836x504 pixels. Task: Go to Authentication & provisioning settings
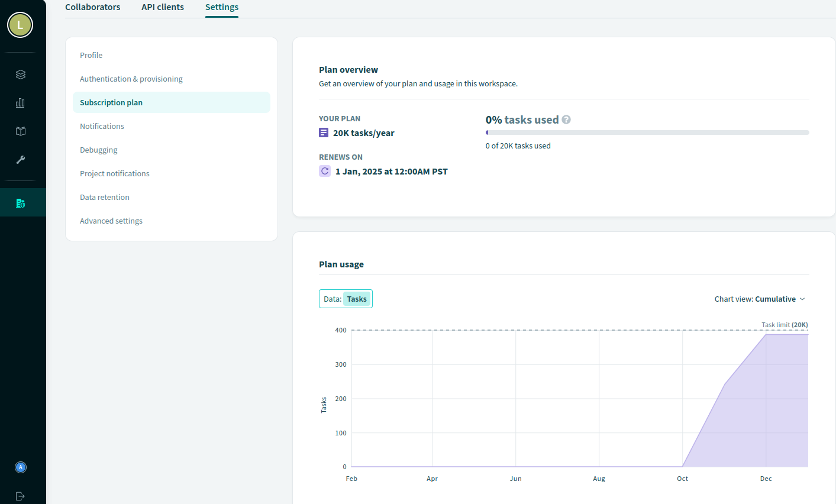pyautogui.click(x=131, y=79)
